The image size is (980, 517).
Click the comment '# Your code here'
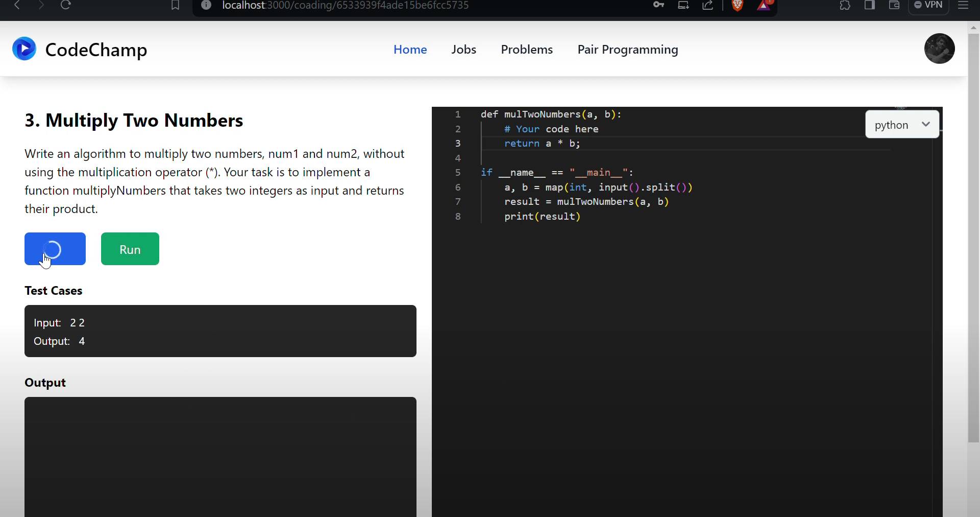pos(551,129)
